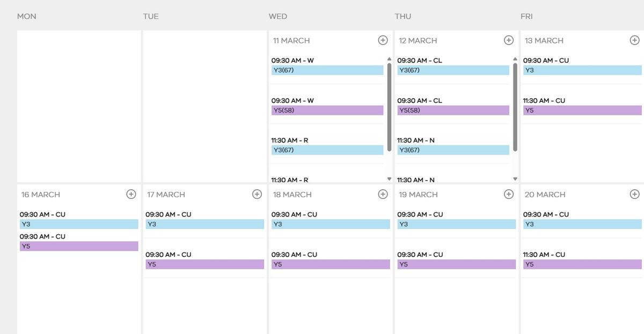Click the plus icon on 19 March
The height and width of the screenshot is (334, 644).
tap(509, 194)
